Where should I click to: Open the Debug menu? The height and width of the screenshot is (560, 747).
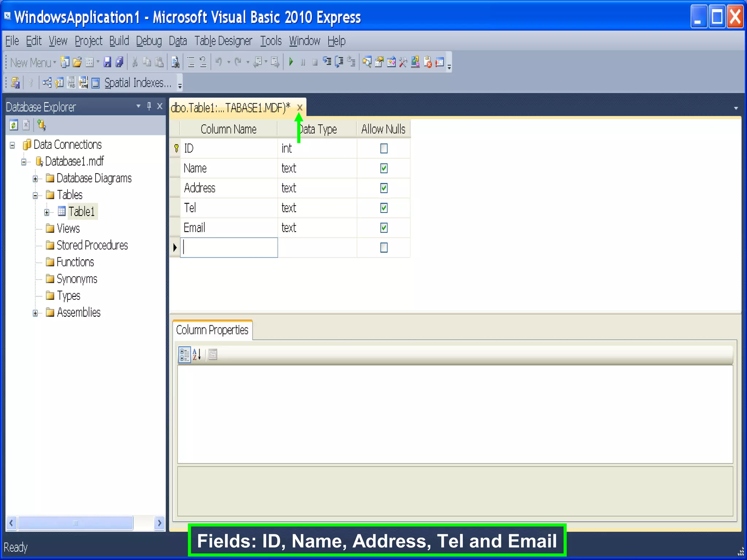[x=148, y=41]
